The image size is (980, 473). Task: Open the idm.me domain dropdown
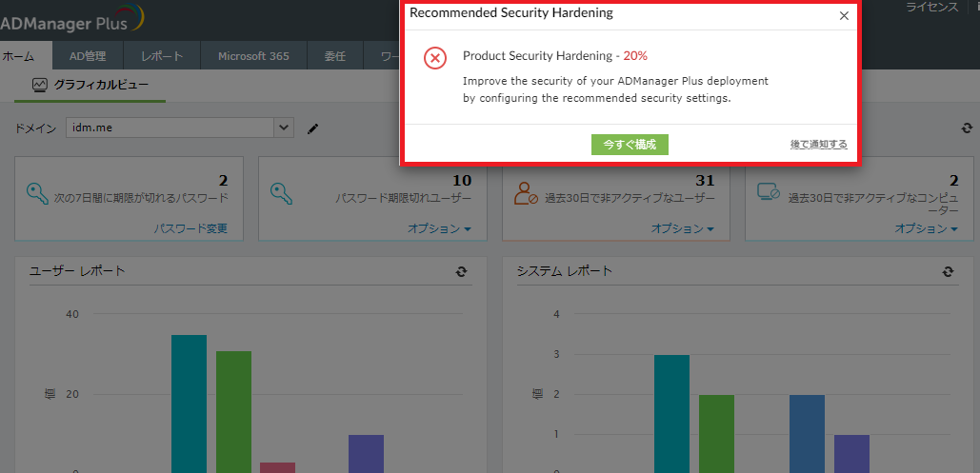tap(284, 128)
